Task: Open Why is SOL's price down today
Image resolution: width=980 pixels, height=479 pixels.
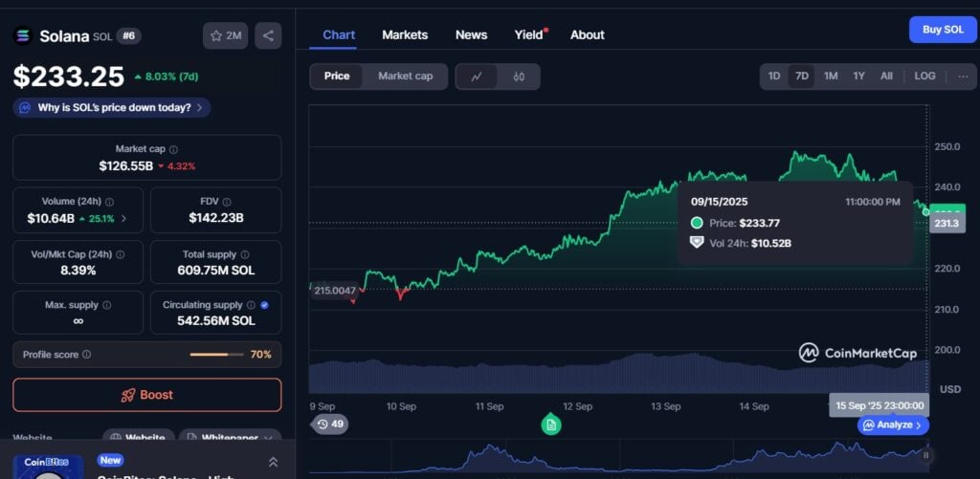Action: click(x=112, y=107)
